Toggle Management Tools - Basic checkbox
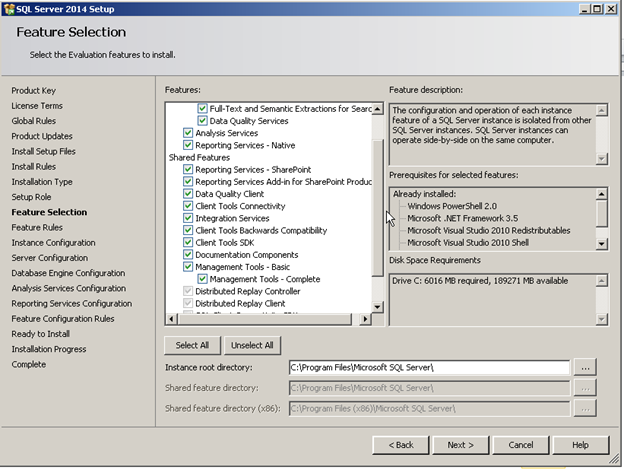624x470 pixels. (x=188, y=267)
